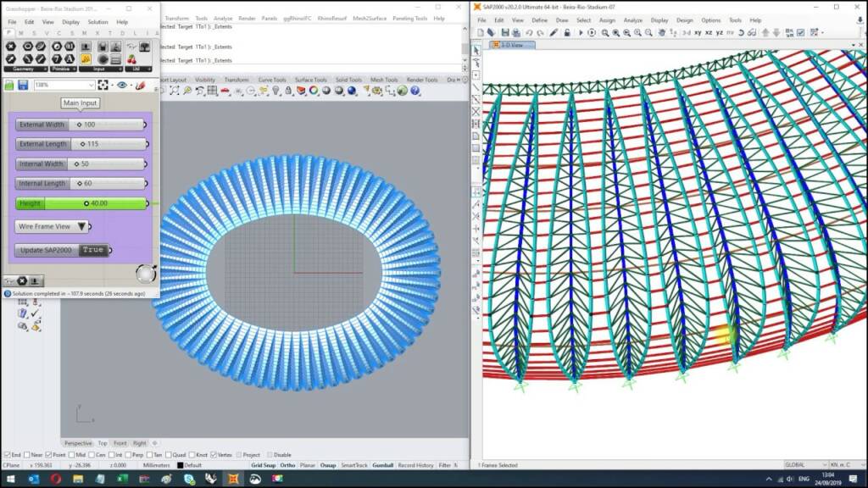
Task: Click the Rhino color wheel icon
Action: (314, 91)
